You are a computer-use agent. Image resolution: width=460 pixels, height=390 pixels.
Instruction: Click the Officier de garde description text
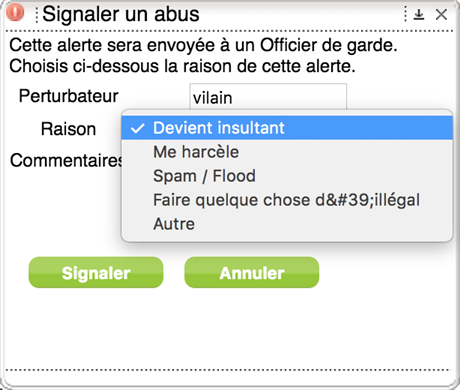click(203, 45)
